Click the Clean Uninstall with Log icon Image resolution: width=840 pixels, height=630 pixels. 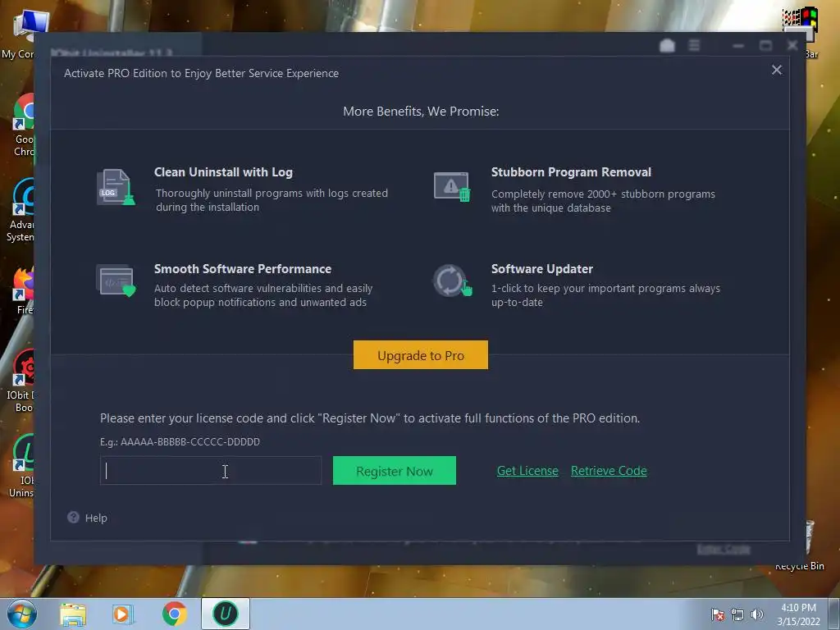click(116, 187)
